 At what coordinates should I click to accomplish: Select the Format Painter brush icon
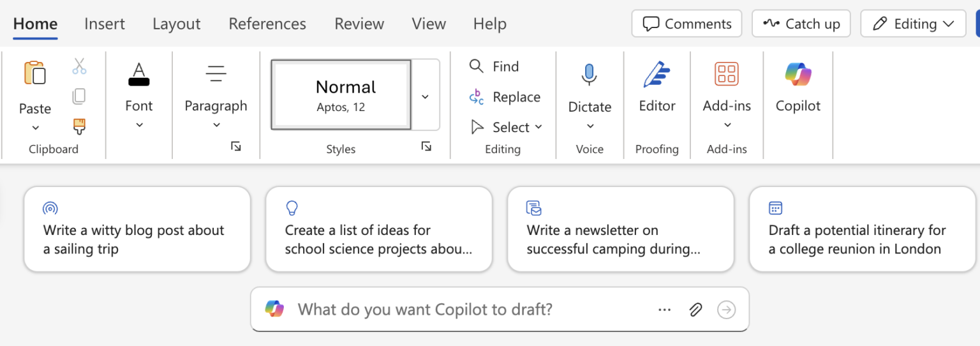tap(79, 126)
